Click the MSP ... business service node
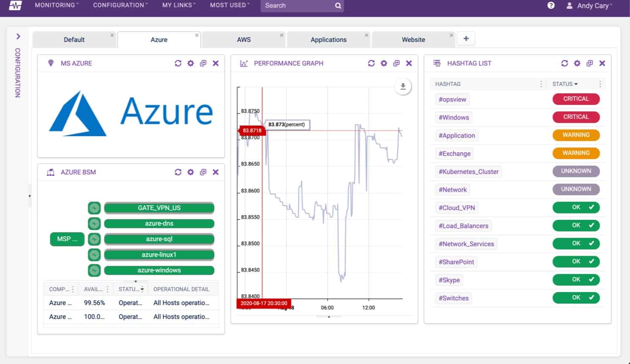The width and height of the screenshot is (630, 364). pos(67,239)
